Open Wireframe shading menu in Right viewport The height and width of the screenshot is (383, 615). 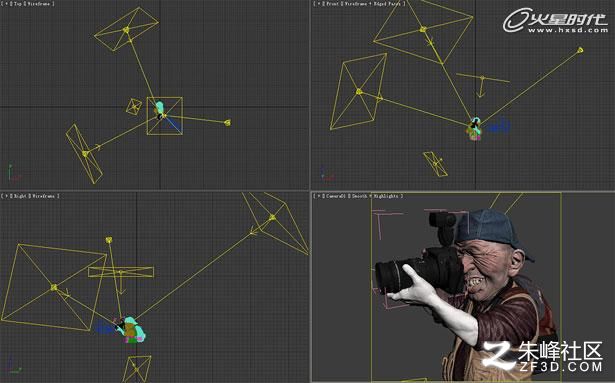click(43, 195)
